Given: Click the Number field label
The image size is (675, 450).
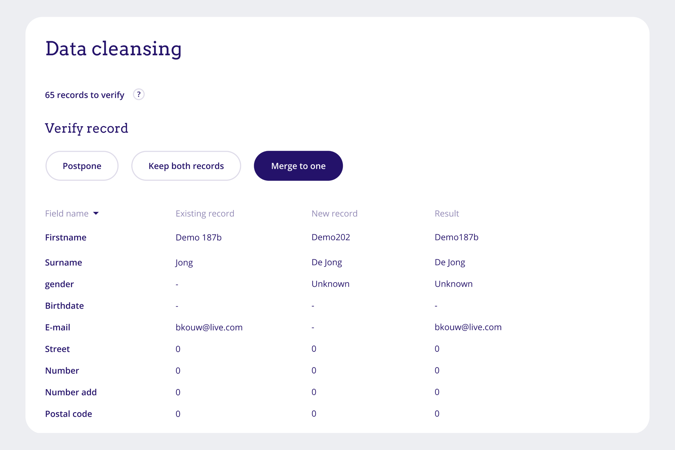Looking at the screenshot, I should pyautogui.click(x=62, y=370).
